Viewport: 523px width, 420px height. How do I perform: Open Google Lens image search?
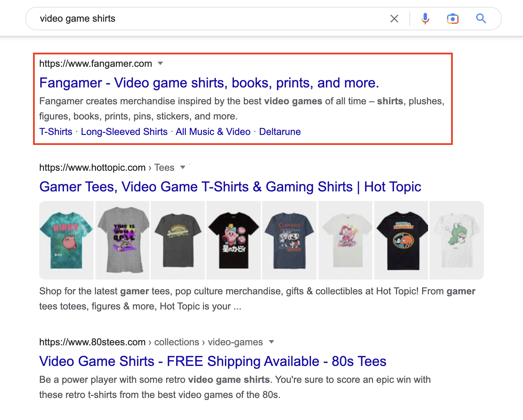(452, 18)
